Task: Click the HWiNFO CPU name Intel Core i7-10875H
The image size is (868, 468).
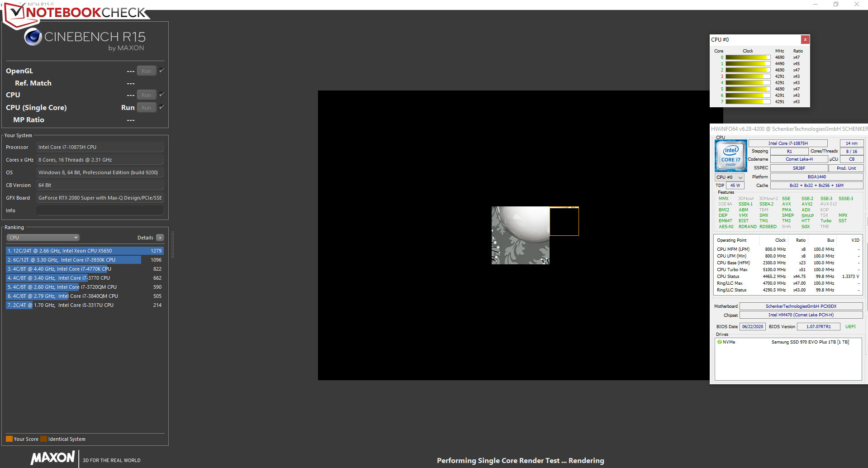Action: [x=788, y=143]
